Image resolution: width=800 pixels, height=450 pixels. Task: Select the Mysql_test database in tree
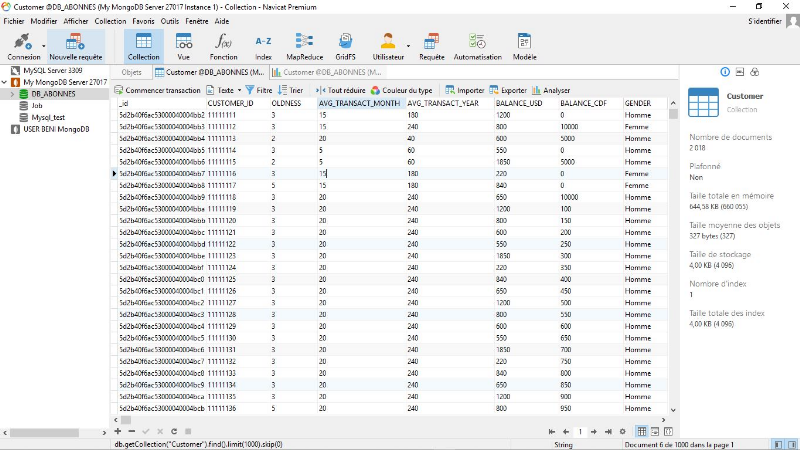click(x=48, y=117)
